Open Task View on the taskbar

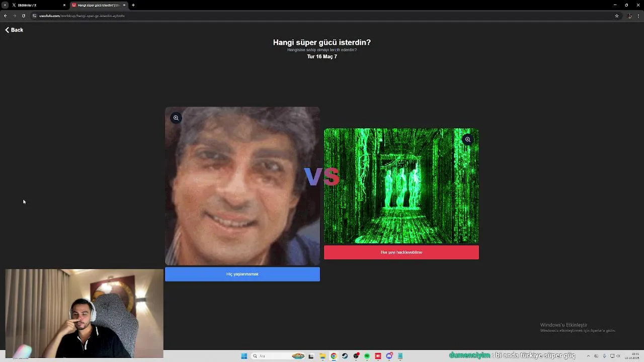click(x=311, y=356)
